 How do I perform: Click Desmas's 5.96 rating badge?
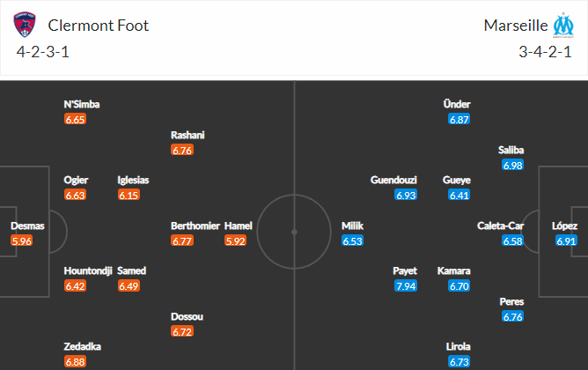pyautogui.click(x=22, y=240)
